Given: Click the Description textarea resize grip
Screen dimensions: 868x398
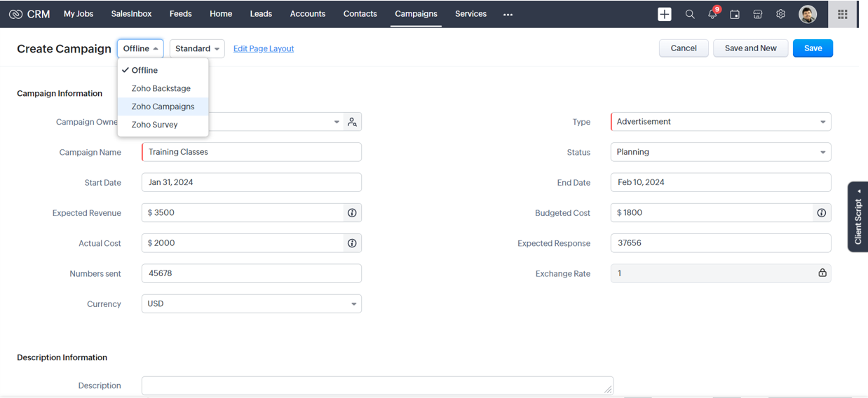Looking at the screenshot, I should pos(608,389).
